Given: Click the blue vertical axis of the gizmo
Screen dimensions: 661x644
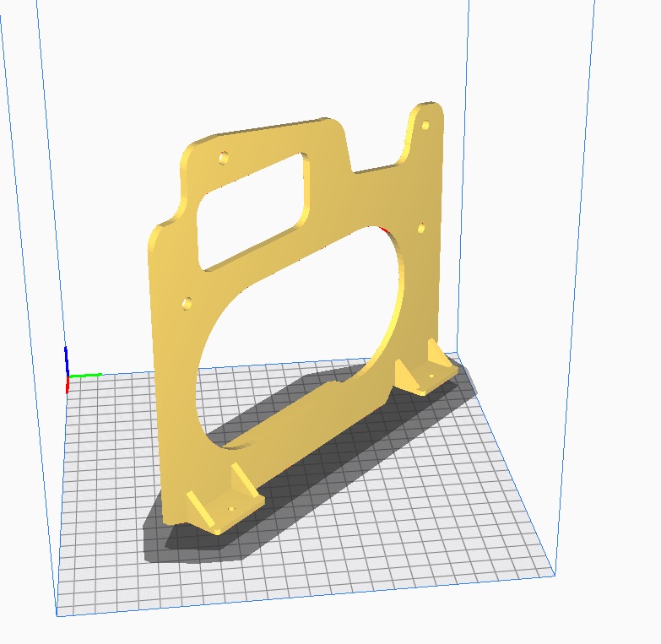Looking at the screenshot, I should (67, 360).
